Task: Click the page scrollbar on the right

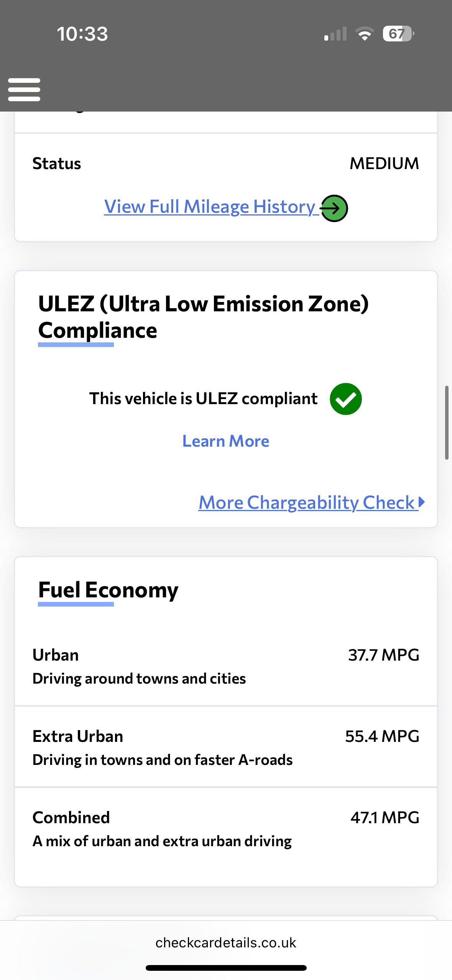Action: point(447,423)
